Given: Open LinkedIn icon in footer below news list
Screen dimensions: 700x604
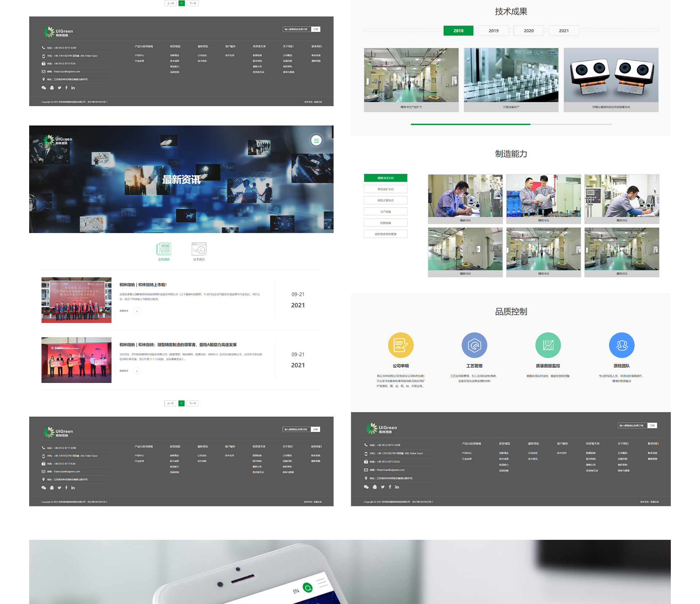Looking at the screenshot, I should (73, 488).
